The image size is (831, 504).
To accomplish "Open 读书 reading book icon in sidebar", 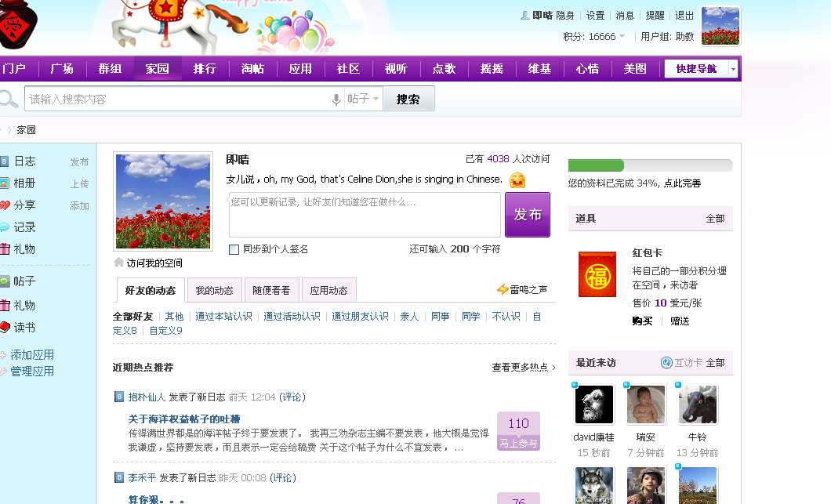I will 4,328.
